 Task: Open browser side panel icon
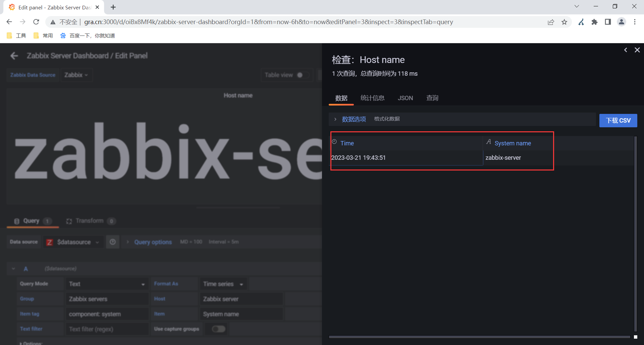click(608, 22)
